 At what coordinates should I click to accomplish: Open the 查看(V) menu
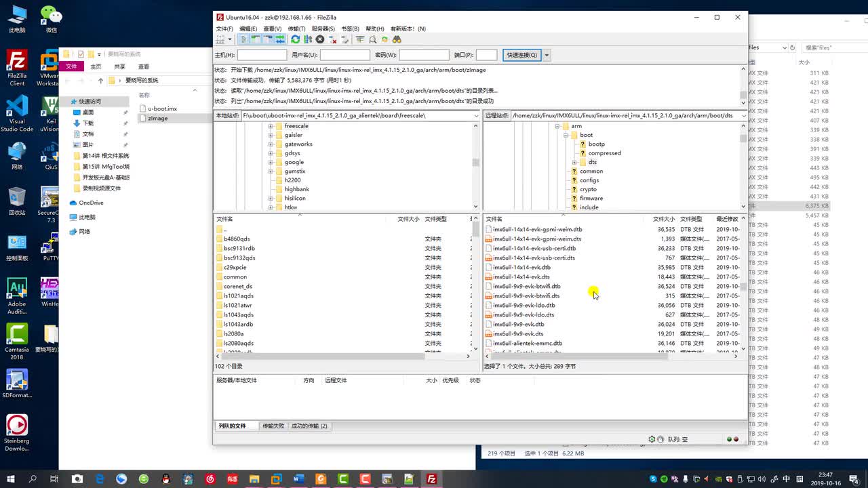pyautogui.click(x=273, y=28)
